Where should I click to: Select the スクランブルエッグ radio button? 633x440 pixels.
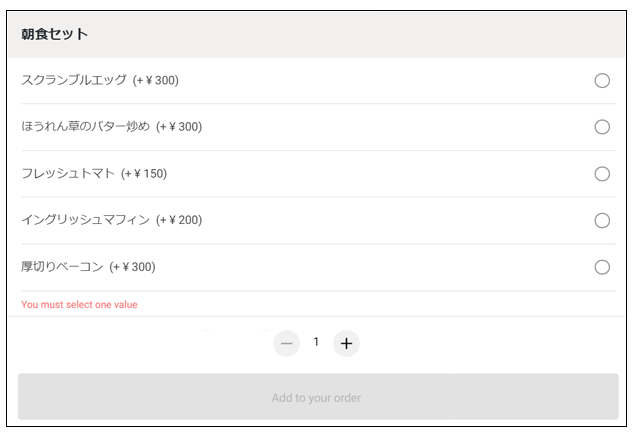click(602, 81)
